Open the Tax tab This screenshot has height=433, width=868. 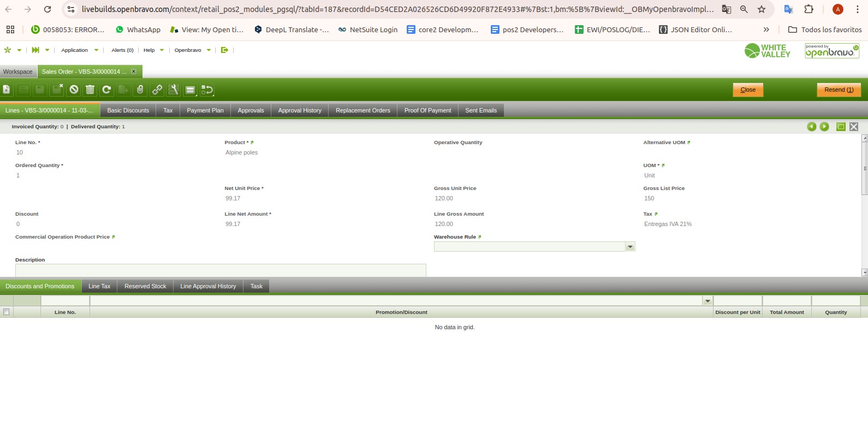coord(168,110)
